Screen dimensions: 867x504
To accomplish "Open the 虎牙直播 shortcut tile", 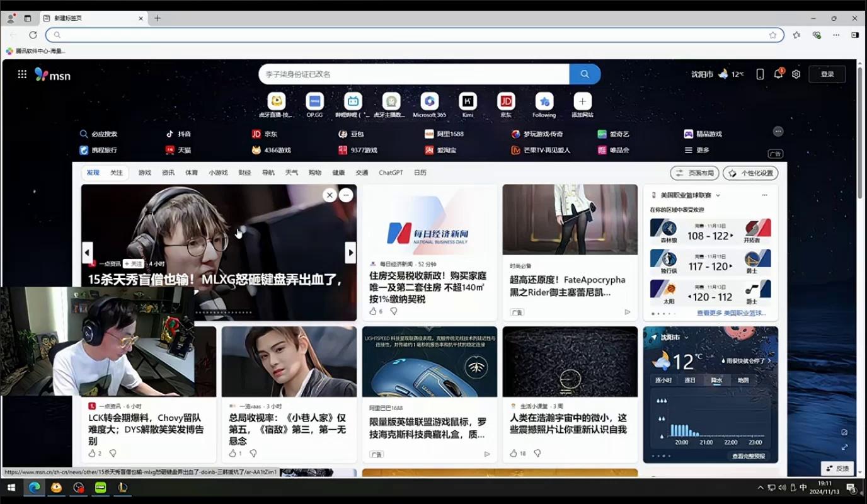I will click(276, 105).
